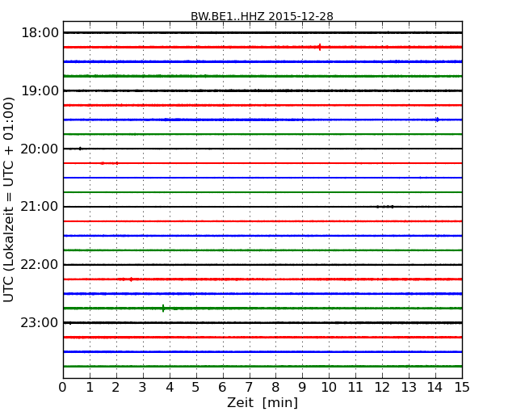525x420 pixels.
Task: Select the 21:00 label on the UTC axis
Action: pyautogui.click(x=40, y=207)
